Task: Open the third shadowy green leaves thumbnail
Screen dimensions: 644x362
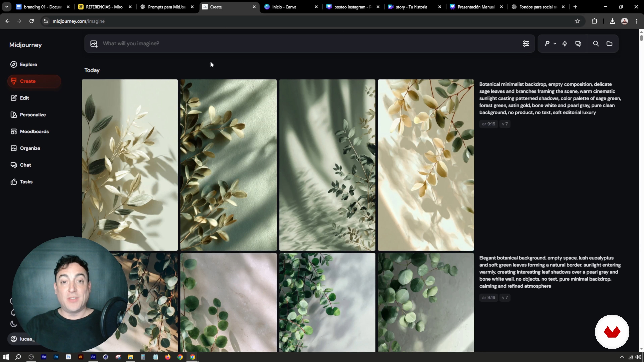Action: point(327,165)
